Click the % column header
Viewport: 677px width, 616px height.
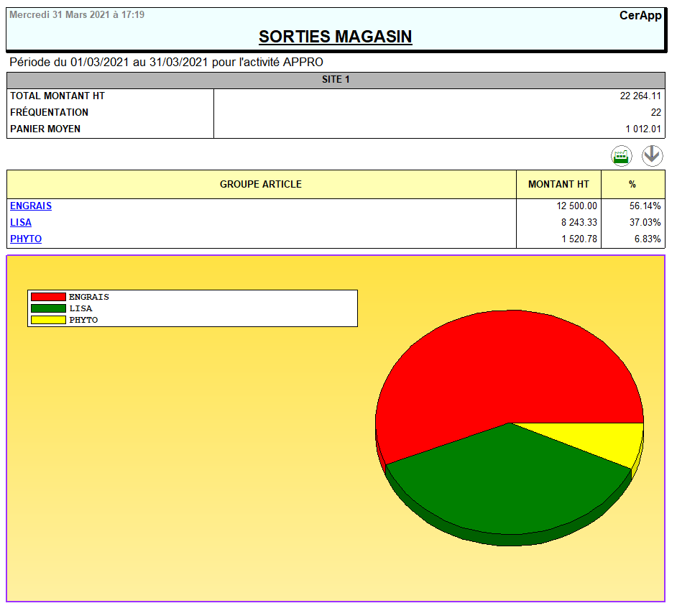pyautogui.click(x=632, y=185)
